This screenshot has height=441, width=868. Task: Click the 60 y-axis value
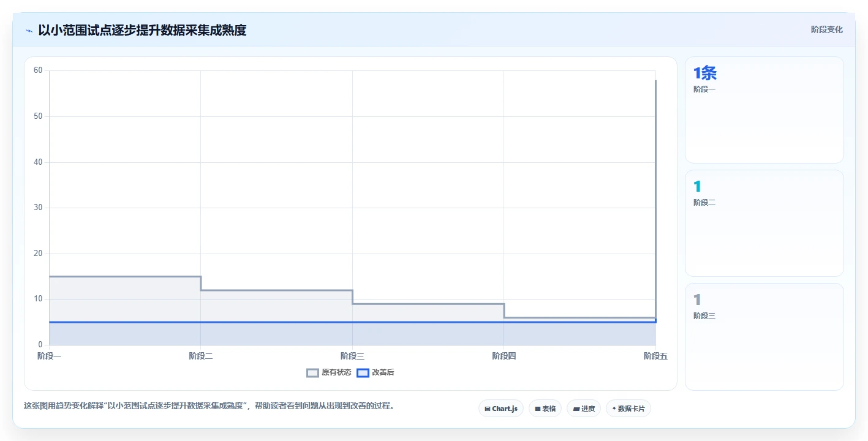[x=38, y=70]
